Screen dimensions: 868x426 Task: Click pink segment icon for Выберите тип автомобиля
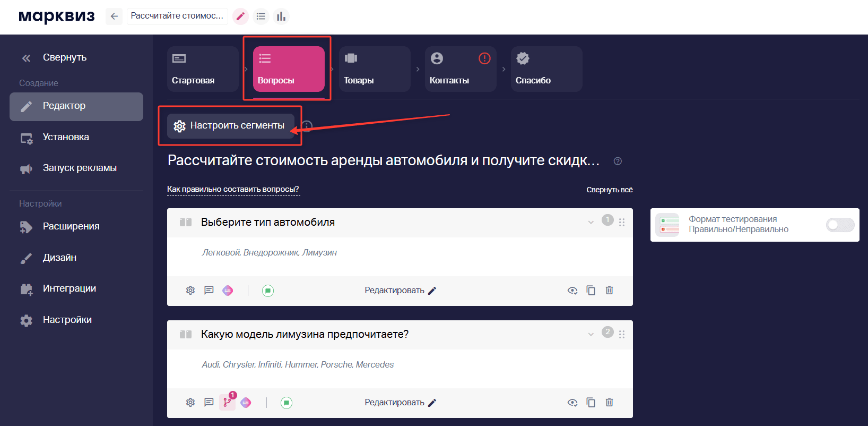[x=228, y=291]
